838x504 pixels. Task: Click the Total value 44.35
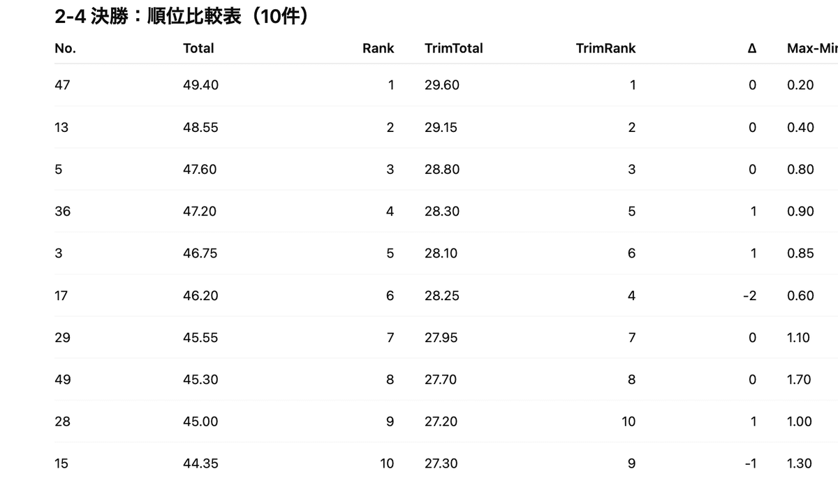point(200,464)
